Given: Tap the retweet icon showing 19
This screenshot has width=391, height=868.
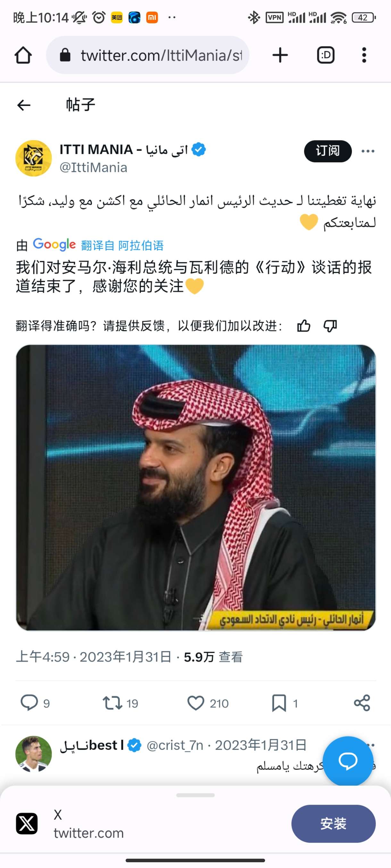Looking at the screenshot, I should point(112,703).
